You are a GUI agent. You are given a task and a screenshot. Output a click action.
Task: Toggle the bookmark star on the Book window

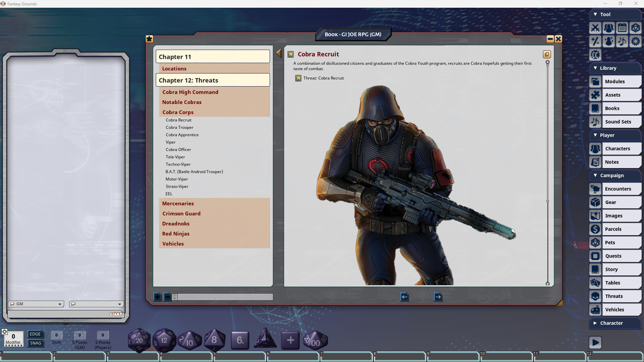149,39
